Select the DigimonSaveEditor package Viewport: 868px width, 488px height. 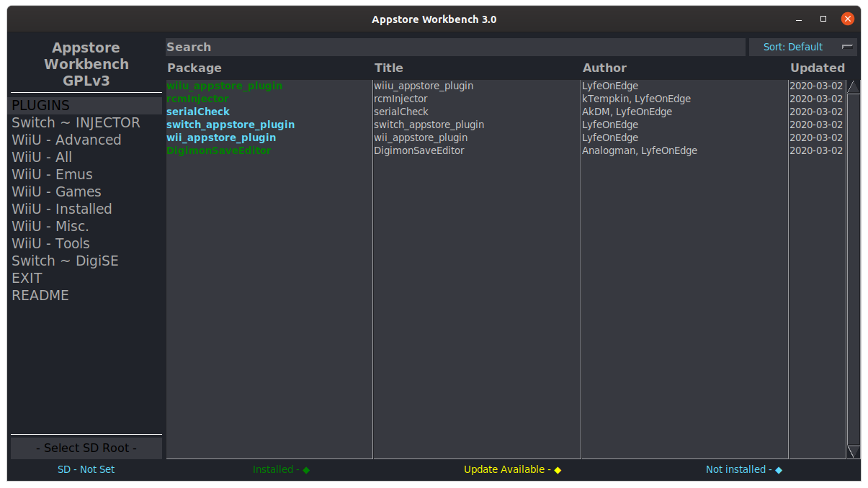218,150
